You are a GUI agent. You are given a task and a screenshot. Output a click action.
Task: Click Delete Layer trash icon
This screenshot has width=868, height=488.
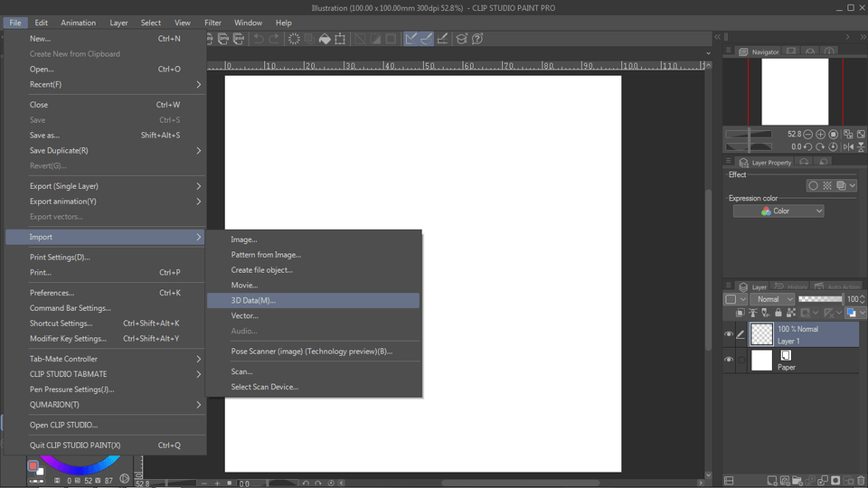[861, 480]
